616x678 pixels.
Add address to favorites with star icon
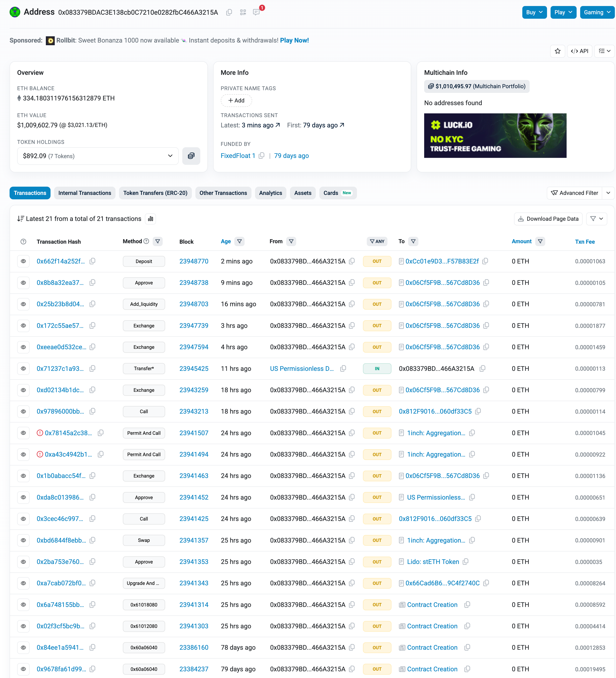coord(557,51)
